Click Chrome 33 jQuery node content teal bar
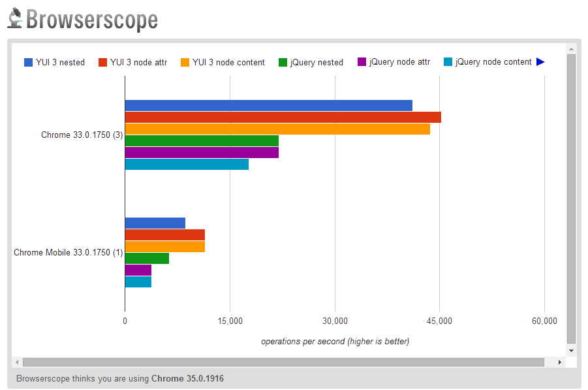This screenshot has width=588, height=390. (x=187, y=165)
